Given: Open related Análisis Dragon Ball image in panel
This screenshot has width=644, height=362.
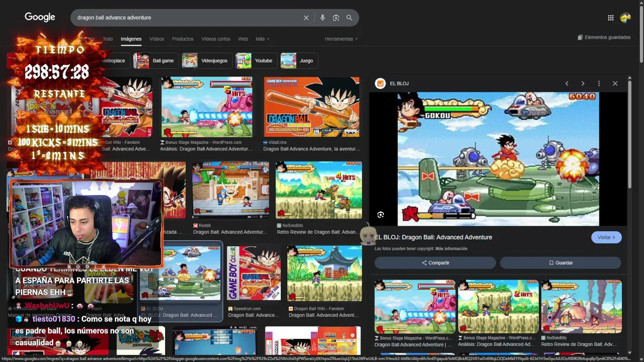Looking at the screenshot, I should pos(498,307).
